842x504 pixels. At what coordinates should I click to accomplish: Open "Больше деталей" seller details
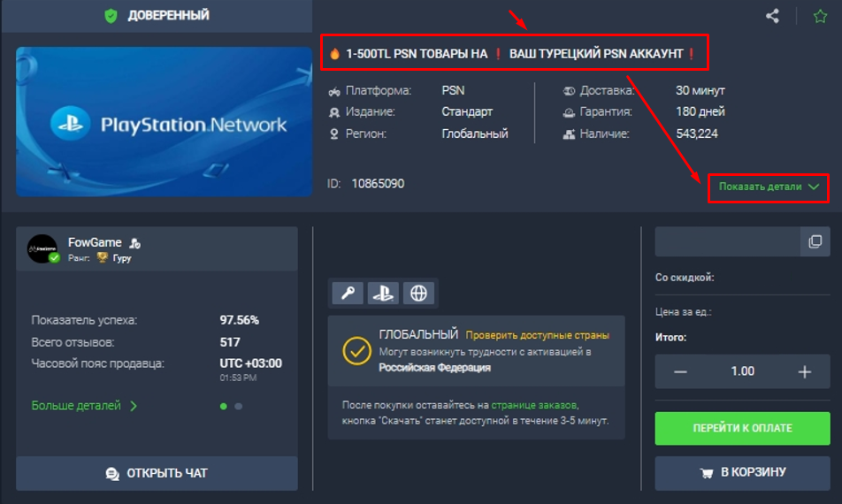click(84, 406)
